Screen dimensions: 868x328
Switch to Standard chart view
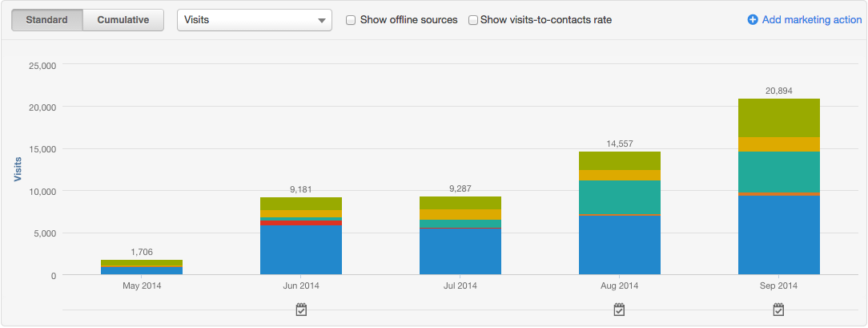click(46, 20)
